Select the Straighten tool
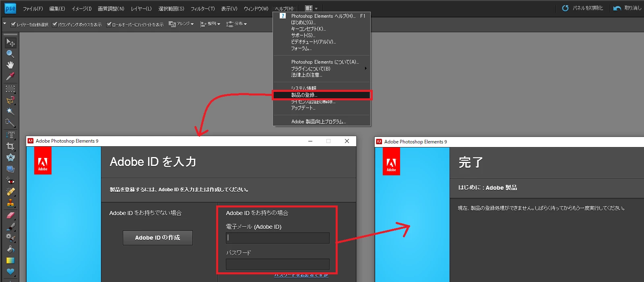This screenshot has width=644, height=282. [x=10, y=169]
